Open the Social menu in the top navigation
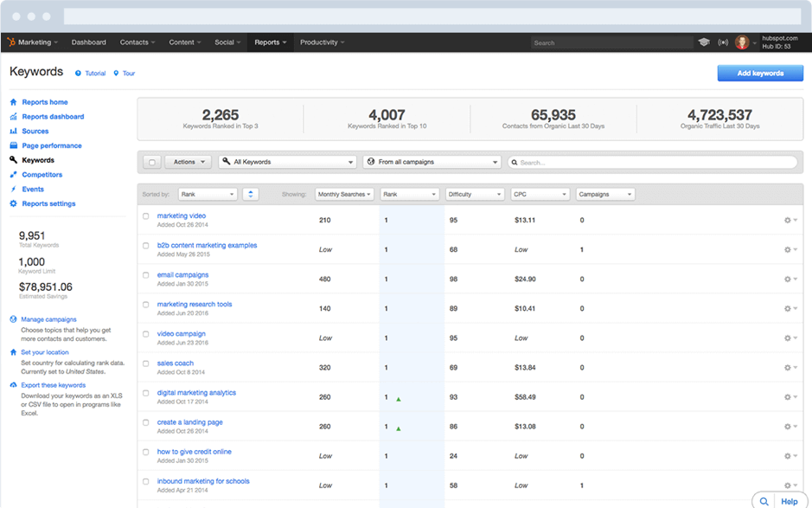This screenshot has height=508, width=812. (227, 42)
